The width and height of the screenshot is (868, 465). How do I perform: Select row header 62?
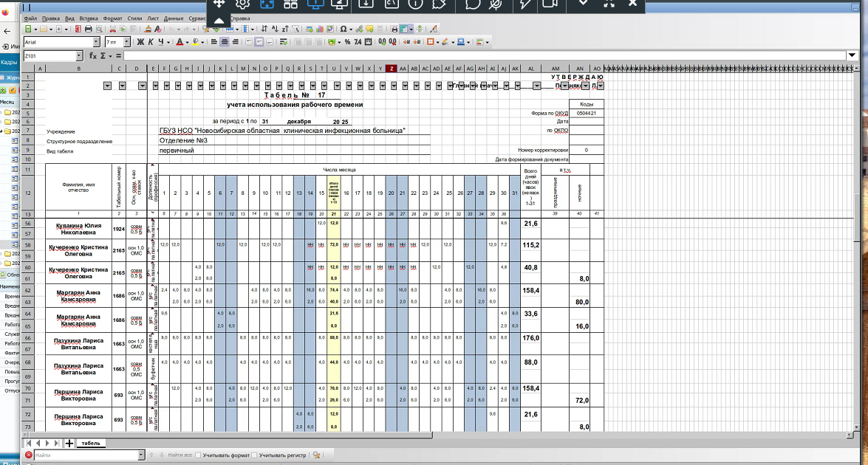(x=27, y=290)
